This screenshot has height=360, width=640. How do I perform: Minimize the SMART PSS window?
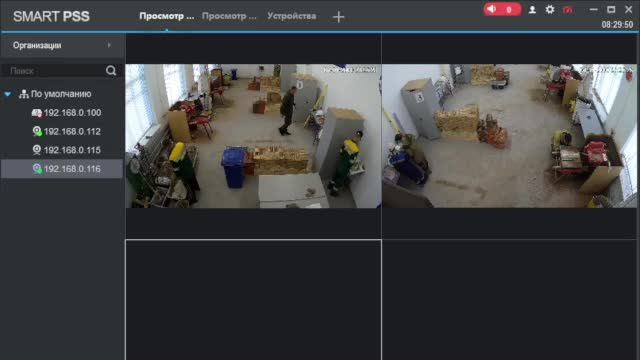tap(593, 9)
